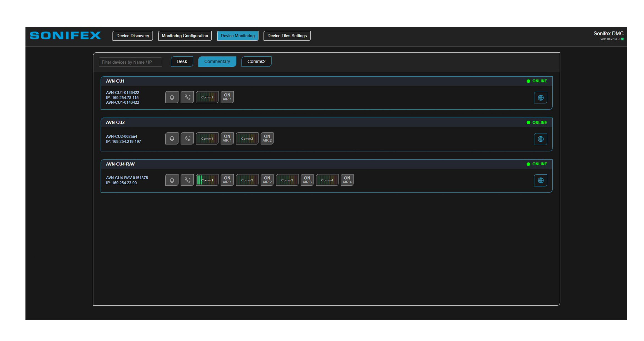Open Device Tiles Settings
Screen dimensions: 644x341
pyautogui.click(x=287, y=36)
